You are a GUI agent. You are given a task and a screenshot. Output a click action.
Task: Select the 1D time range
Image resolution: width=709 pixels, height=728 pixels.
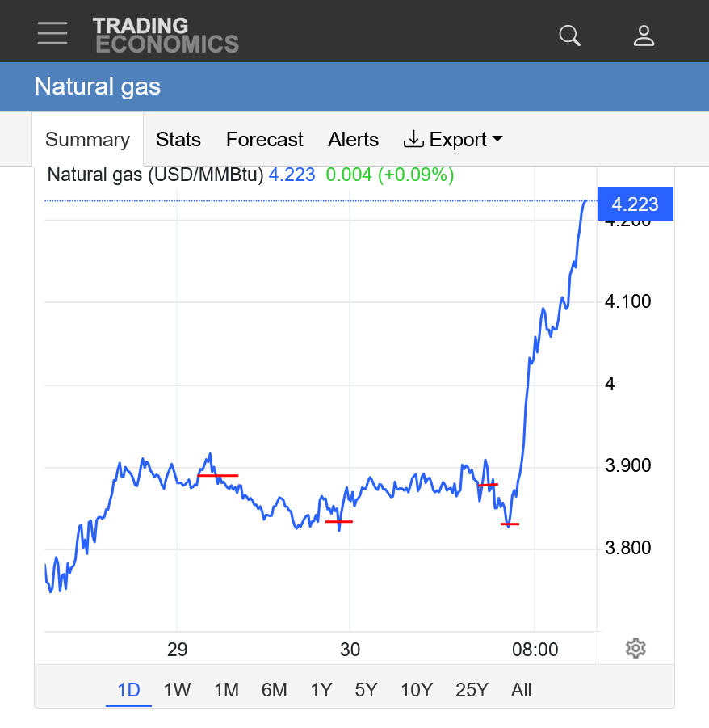[x=128, y=690]
